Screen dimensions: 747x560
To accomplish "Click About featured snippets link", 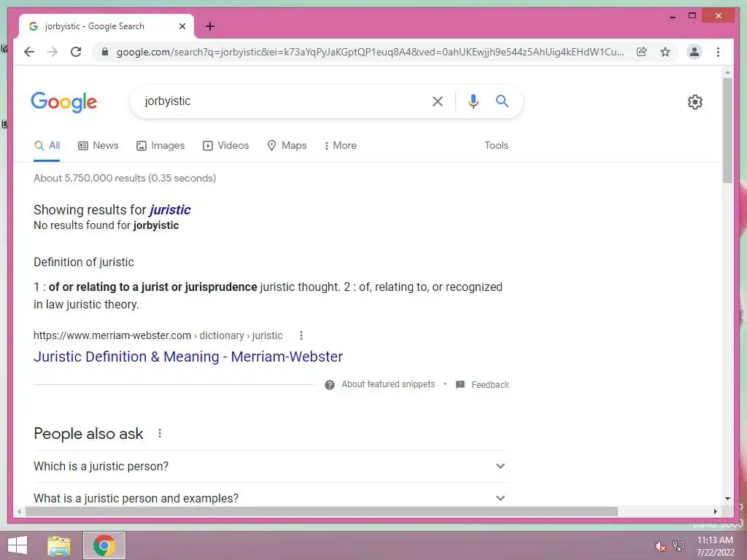I will [x=388, y=384].
